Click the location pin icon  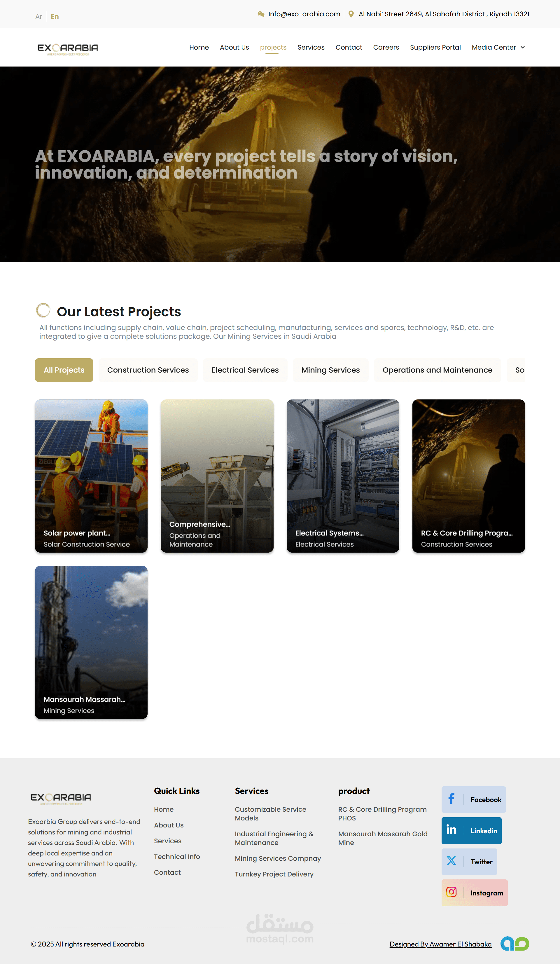click(351, 14)
